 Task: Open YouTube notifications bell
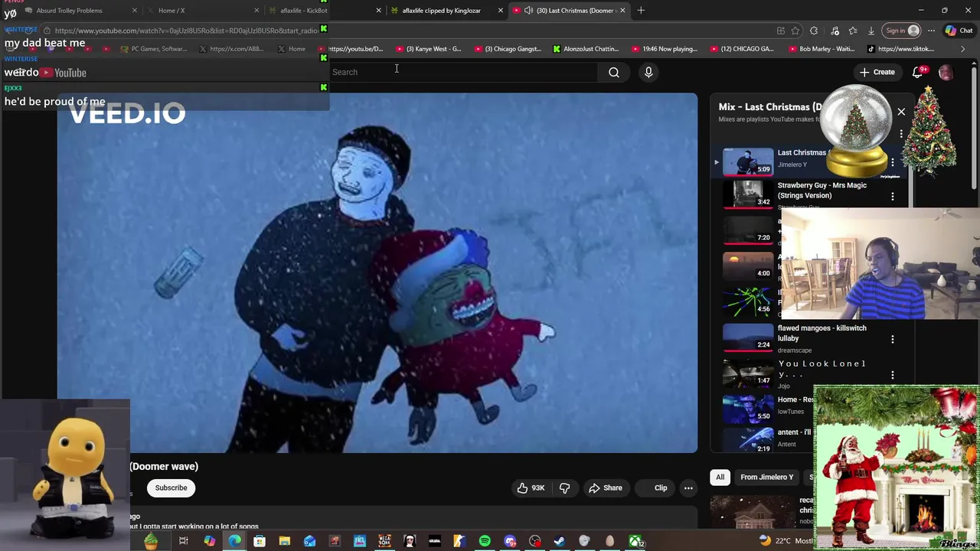(918, 72)
